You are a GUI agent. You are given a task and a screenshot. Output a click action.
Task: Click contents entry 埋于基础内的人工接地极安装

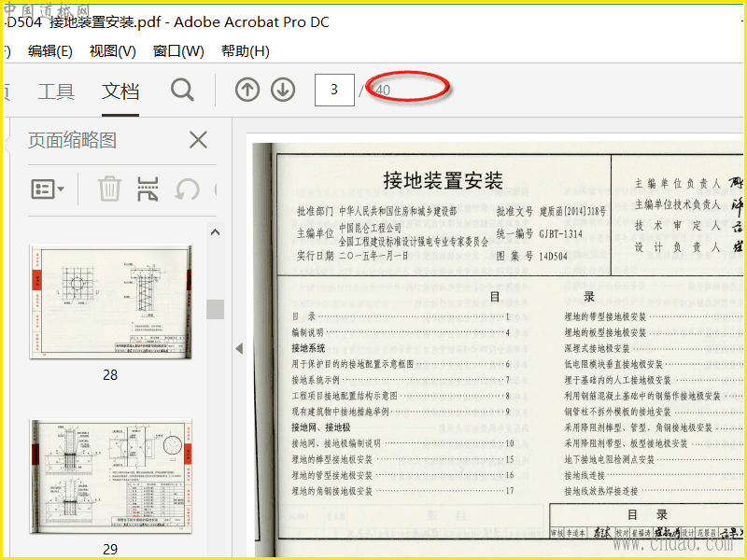(617, 380)
